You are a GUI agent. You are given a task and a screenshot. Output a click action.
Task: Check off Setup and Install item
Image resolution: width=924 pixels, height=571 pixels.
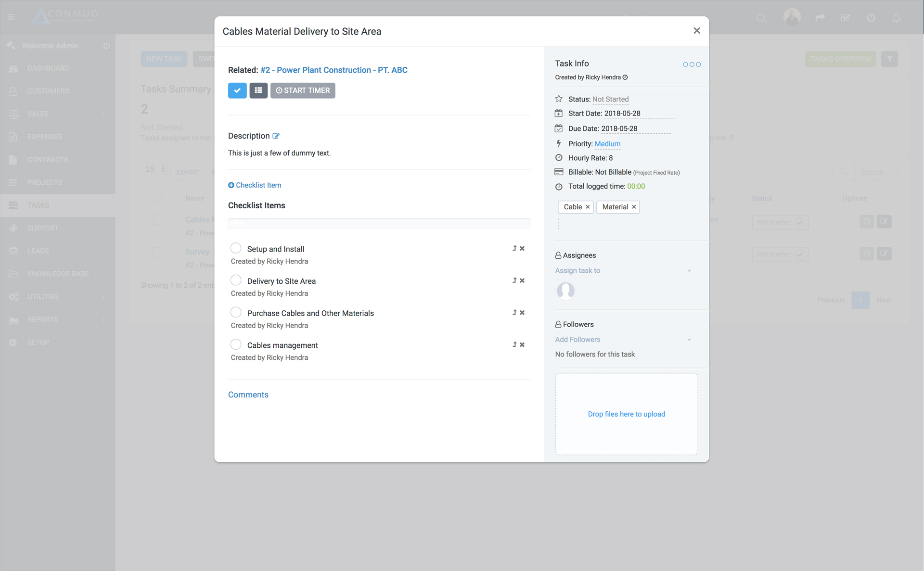(x=236, y=248)
